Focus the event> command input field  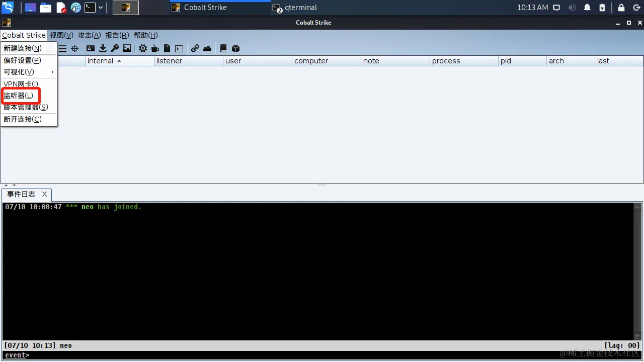335,355
